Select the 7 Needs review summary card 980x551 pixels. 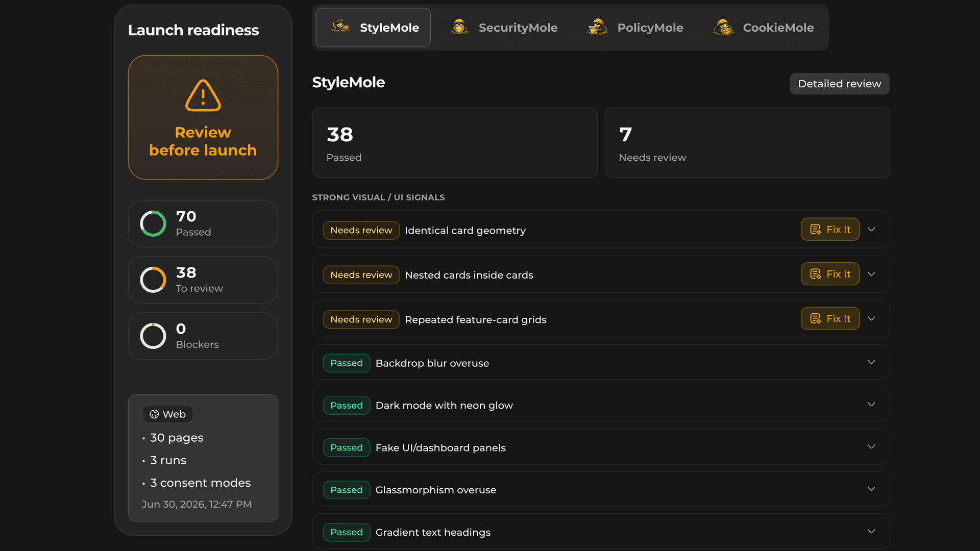click(x=747, y=142)
